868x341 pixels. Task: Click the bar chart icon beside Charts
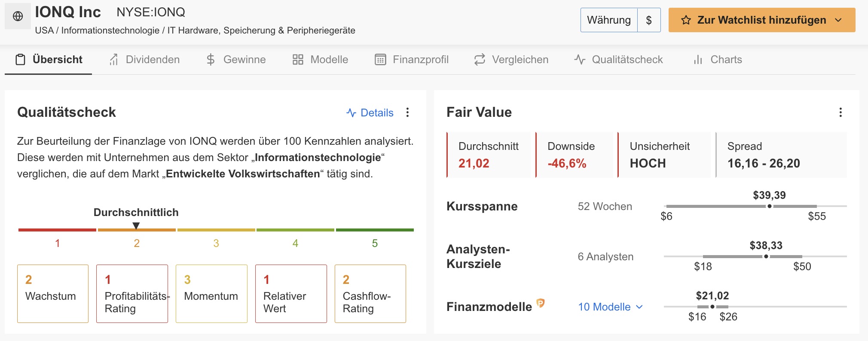point(698,60)
